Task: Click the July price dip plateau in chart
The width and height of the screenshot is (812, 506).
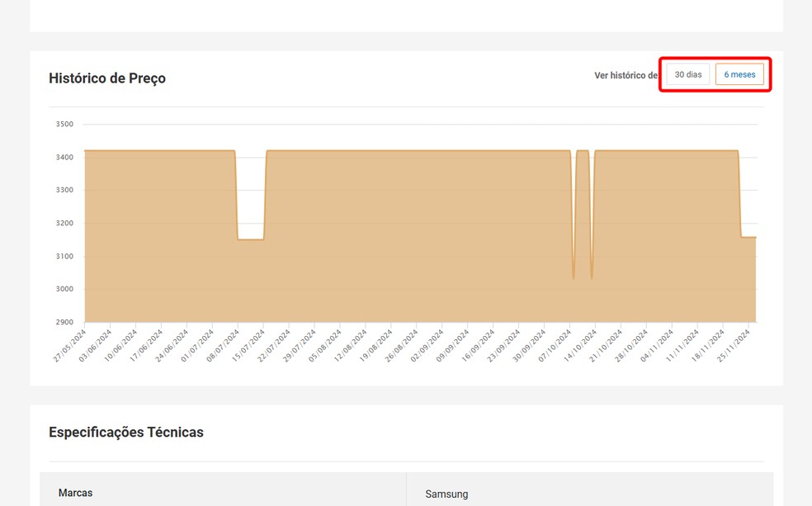Action: (x=251, y=239)
